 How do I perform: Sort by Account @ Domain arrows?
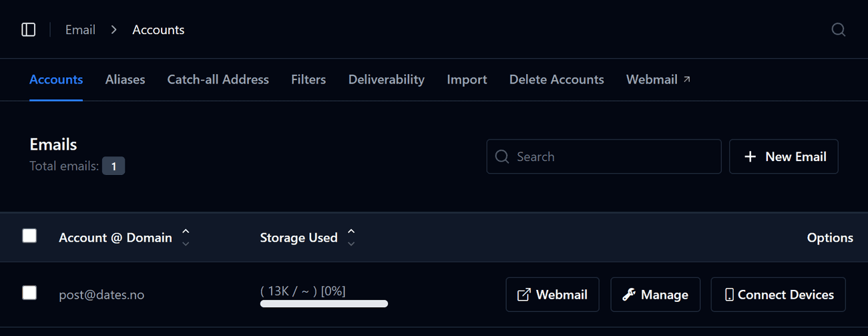click(x=186, y=237)
